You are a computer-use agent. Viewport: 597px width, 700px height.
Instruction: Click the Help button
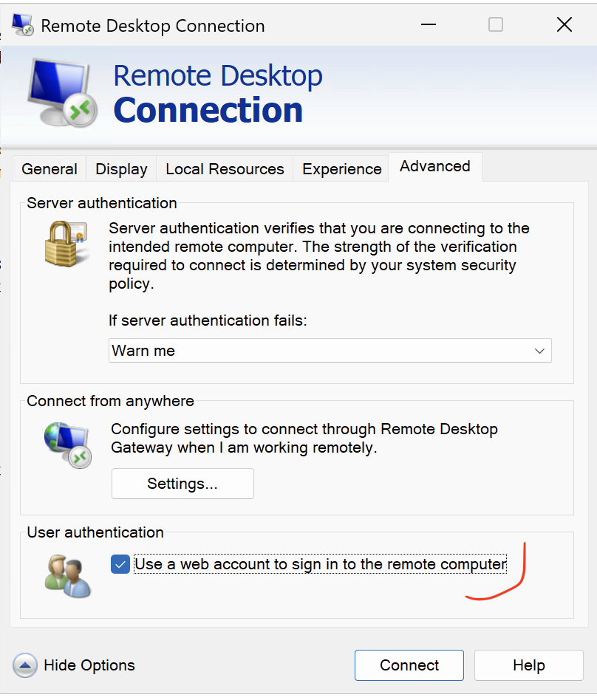coord(528,665)
